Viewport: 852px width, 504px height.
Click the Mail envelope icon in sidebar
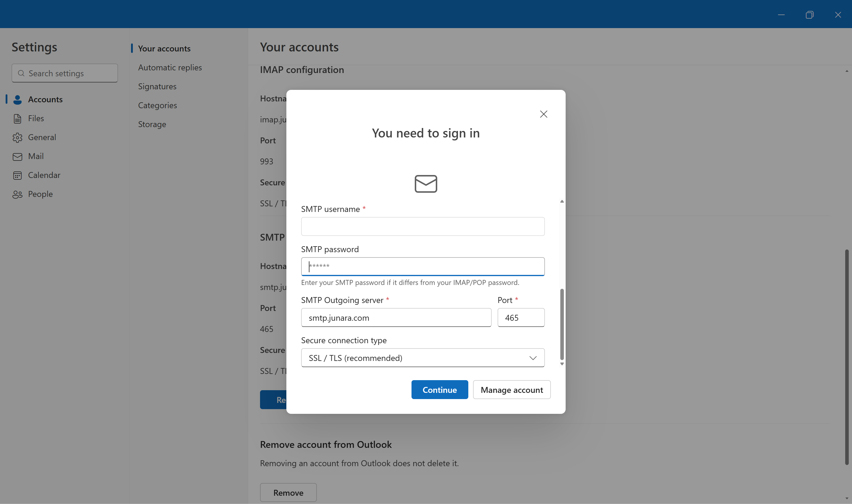pyautogui.click(x=17, y=156)
